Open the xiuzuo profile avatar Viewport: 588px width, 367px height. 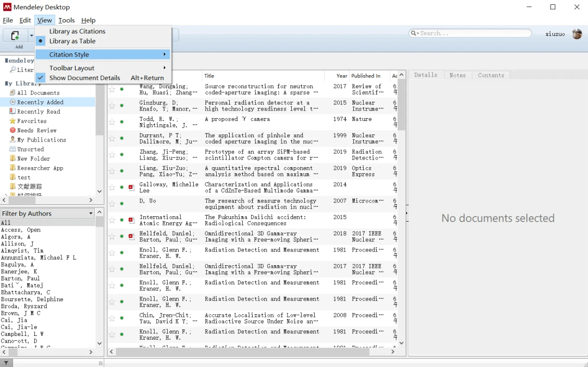(577, 34)
